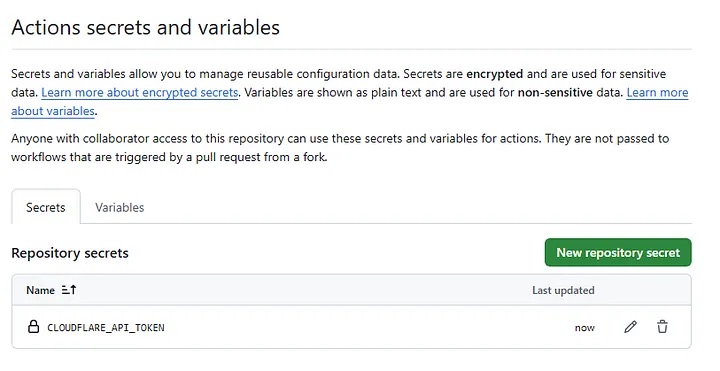This screenshot has height=371, width=720.
Task: Create a New repository secret
Action: [618, 252]
